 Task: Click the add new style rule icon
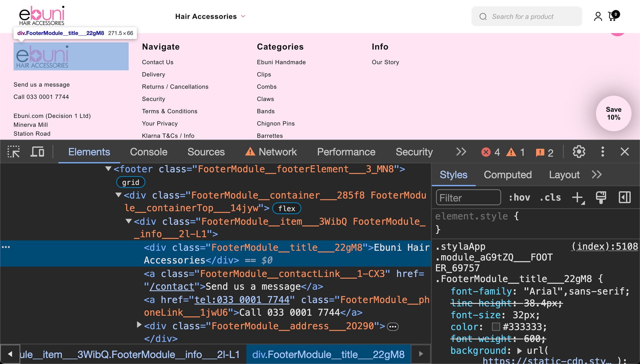coord(579,198)
